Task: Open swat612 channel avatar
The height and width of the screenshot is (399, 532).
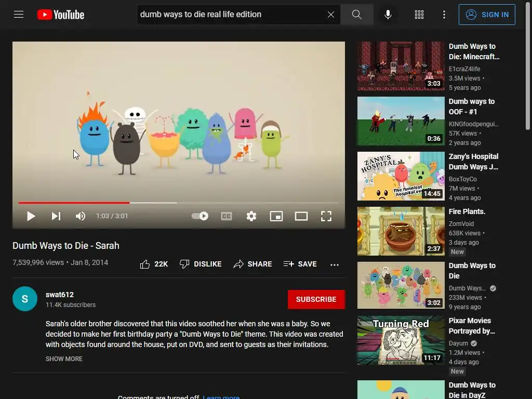Action: (25, 299)
